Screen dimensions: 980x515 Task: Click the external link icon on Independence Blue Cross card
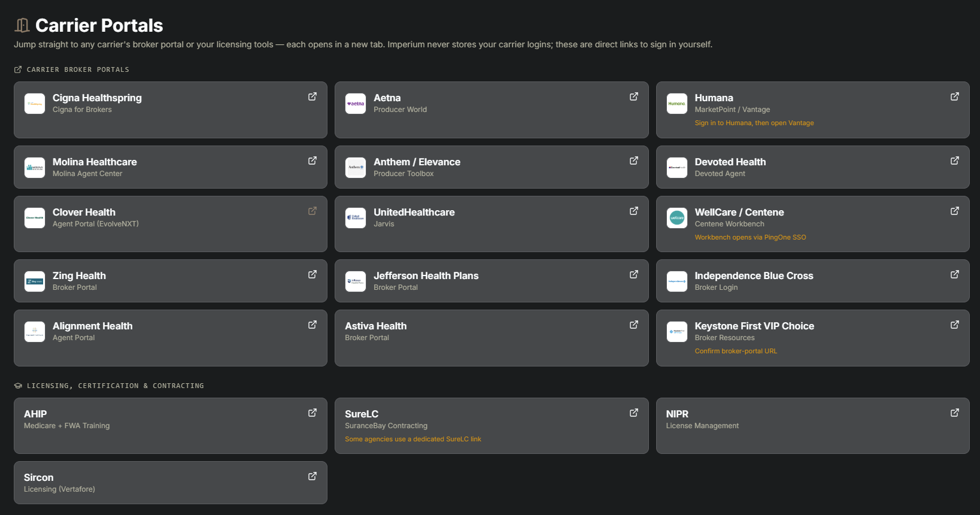955,274
